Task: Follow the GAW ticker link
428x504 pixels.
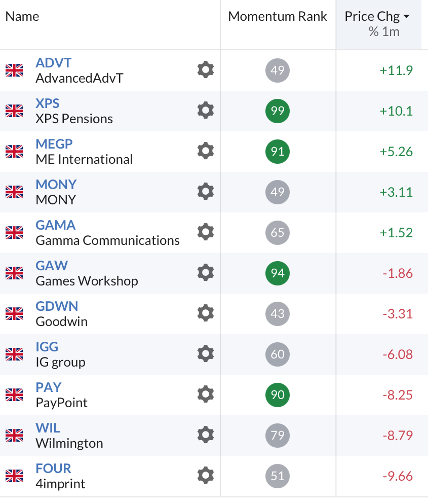Action: [52, 266]
